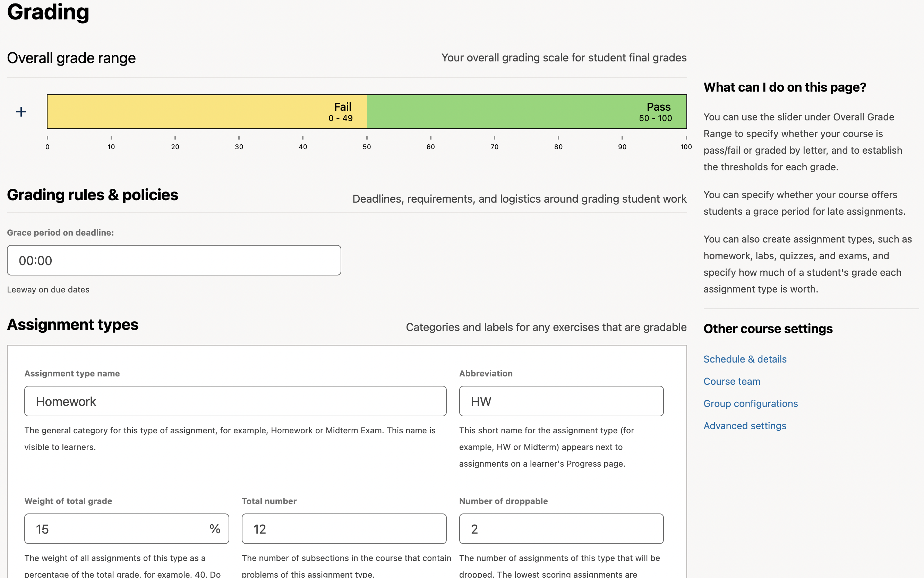
Task: Click the percent symbol in weight field
Action: [215, 529]
